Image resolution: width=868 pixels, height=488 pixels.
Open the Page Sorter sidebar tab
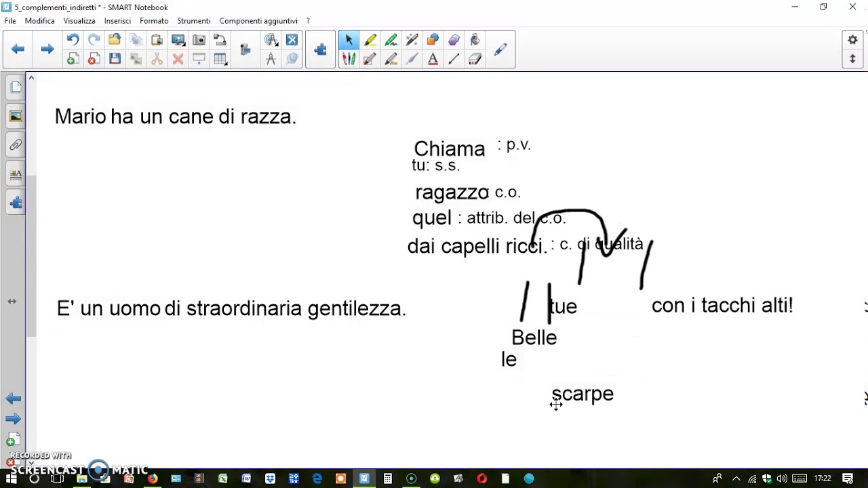point(16,87)
